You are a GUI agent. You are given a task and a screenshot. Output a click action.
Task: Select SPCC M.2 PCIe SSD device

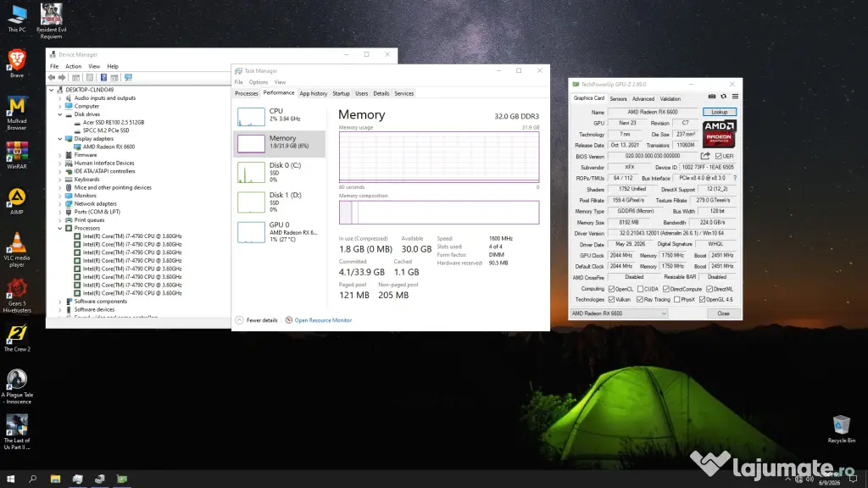point(106,130)
